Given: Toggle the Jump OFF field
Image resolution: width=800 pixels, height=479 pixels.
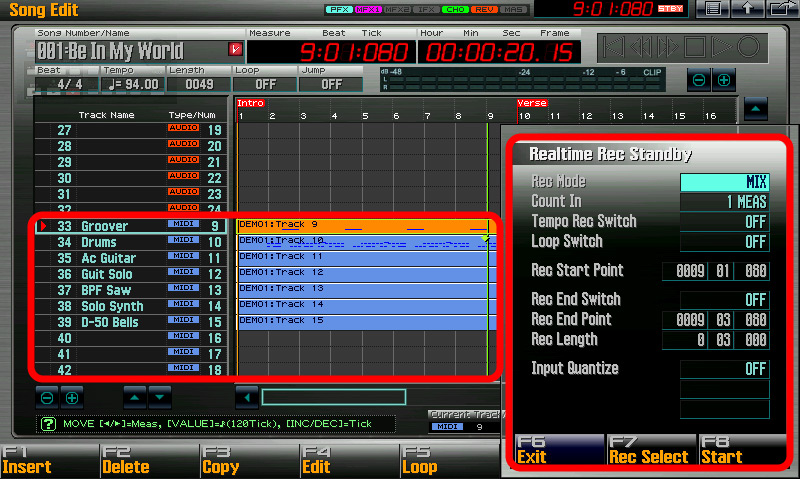Looking at the screenshot, I should tap(331, 84).
